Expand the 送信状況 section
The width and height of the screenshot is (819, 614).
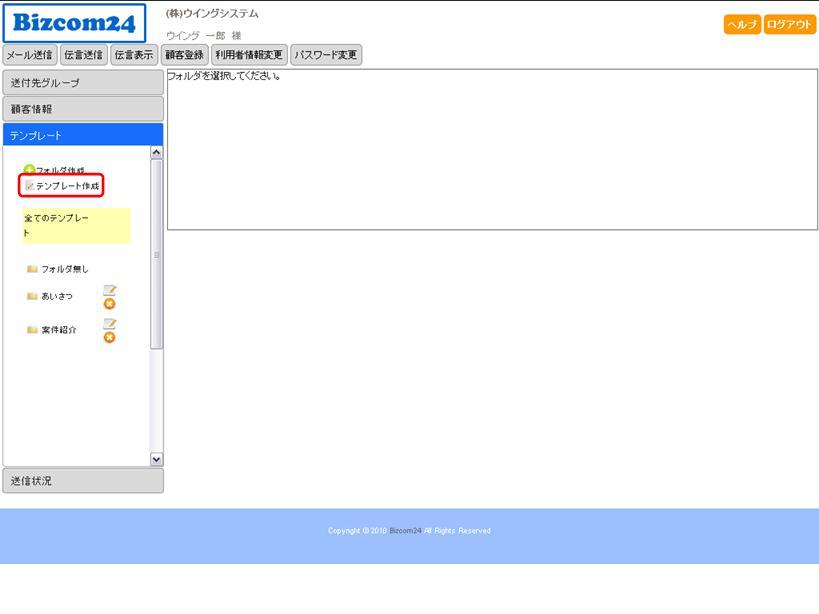click(83, 481)
